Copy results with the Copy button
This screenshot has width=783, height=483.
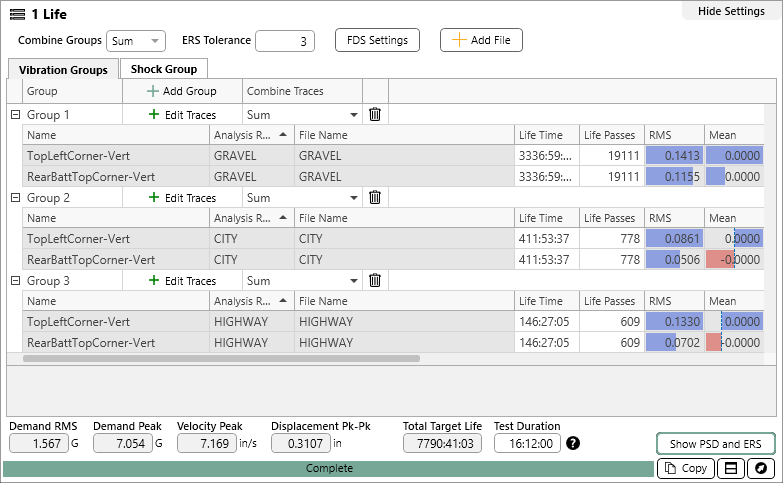coord(685,468)
